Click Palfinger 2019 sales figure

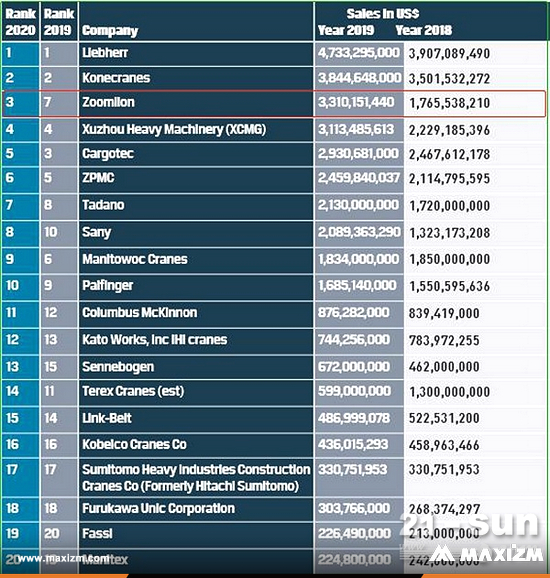357,286
